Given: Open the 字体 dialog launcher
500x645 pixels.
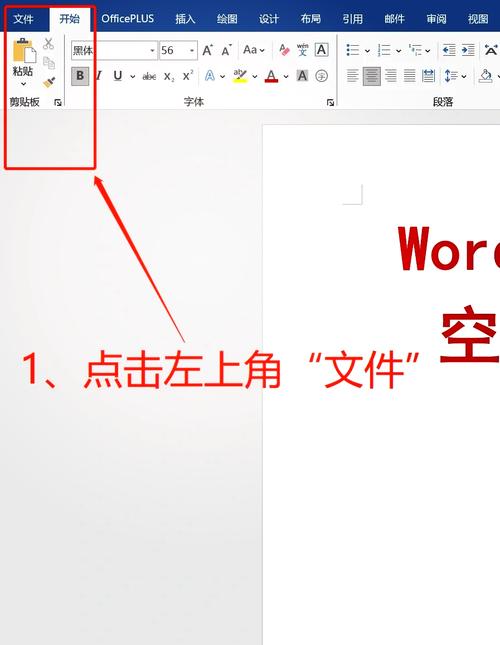Looking at the screenshot, I should click(330, 102).
